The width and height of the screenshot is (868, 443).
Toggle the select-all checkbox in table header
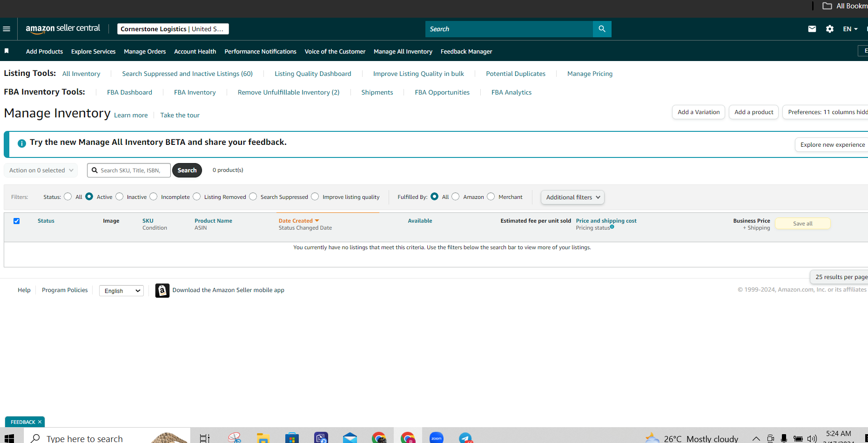[16, 221]
